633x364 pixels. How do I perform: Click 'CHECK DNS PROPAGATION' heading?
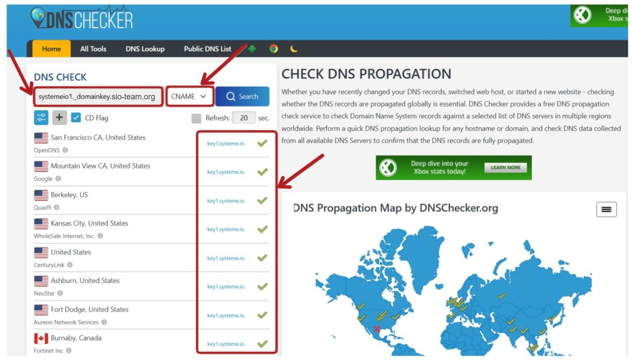tap(366, 74)
